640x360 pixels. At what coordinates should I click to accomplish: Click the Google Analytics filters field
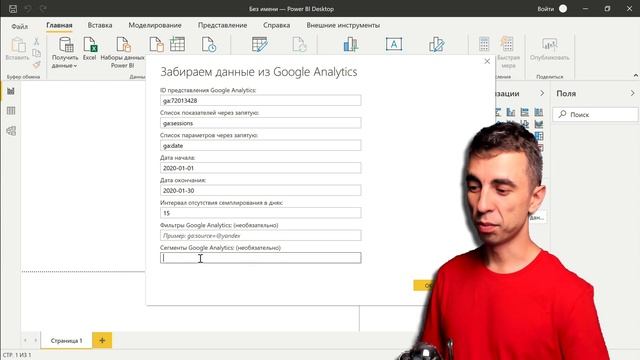[x=260, y=236]
